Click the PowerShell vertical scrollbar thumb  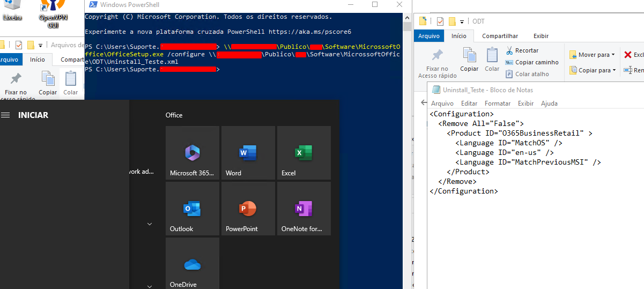(407, 26)
